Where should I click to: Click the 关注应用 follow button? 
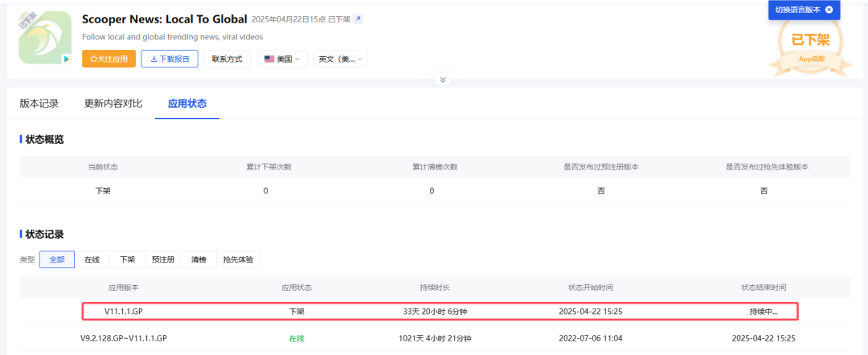coord(109,59)
